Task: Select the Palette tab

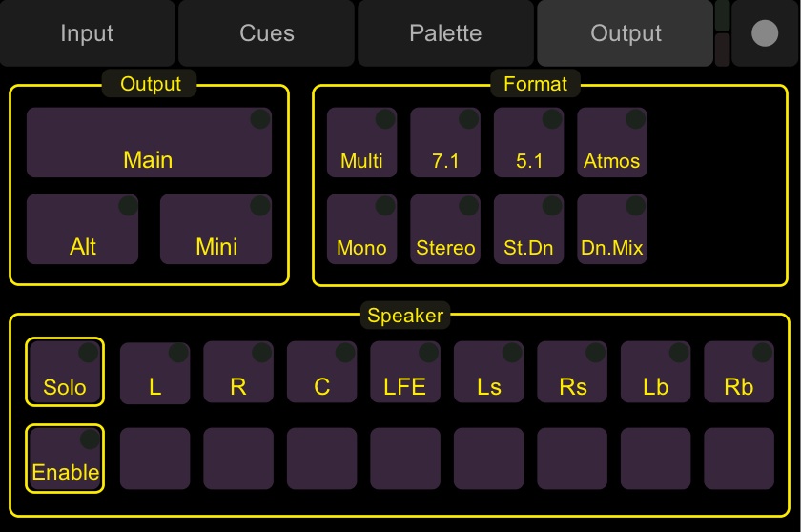Action: click(x=445, y=33)
